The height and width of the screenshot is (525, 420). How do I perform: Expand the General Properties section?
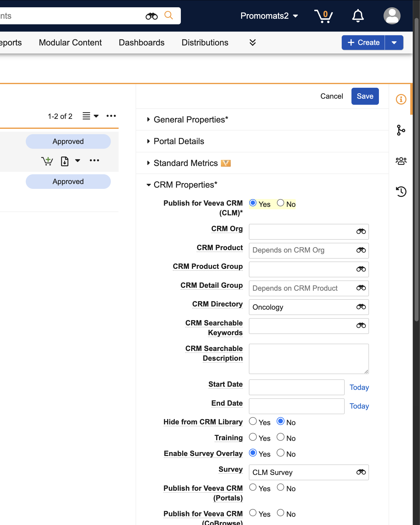coord(191,120)
